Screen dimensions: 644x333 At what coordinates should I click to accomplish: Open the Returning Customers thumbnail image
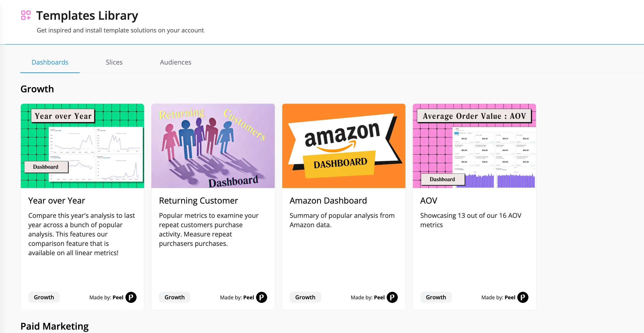pos(213,146)
